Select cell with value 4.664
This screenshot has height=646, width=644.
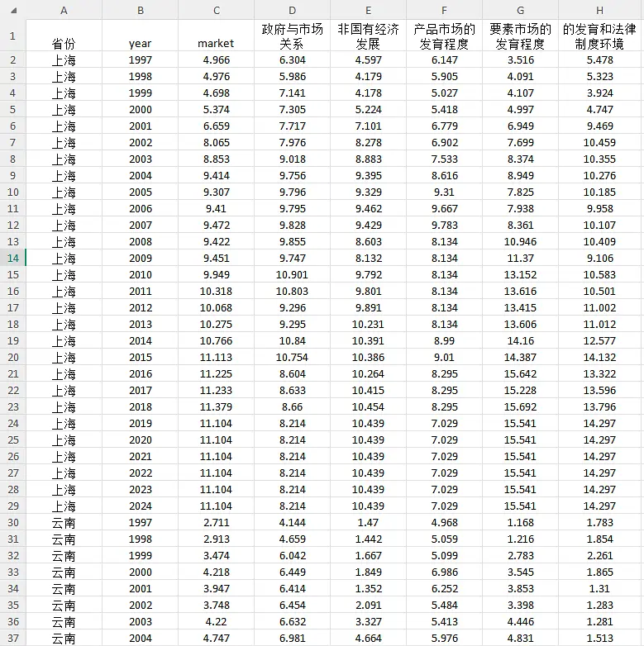[368, 639]
